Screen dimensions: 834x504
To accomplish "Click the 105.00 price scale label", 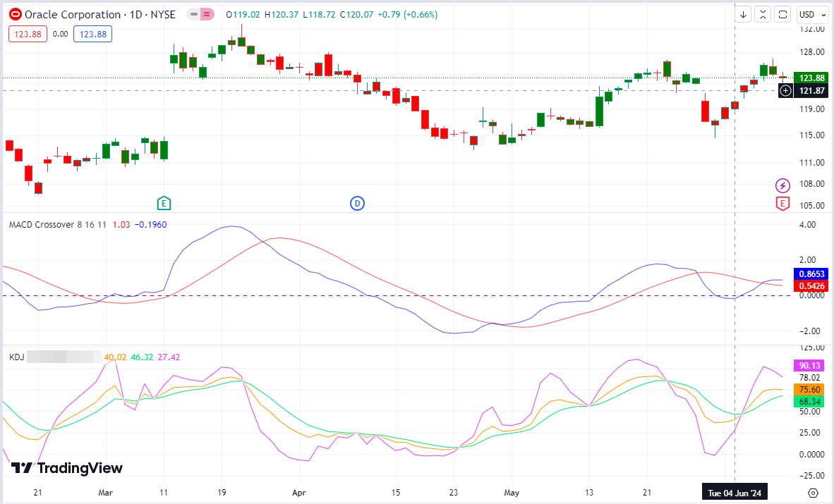I will (811, 206).
